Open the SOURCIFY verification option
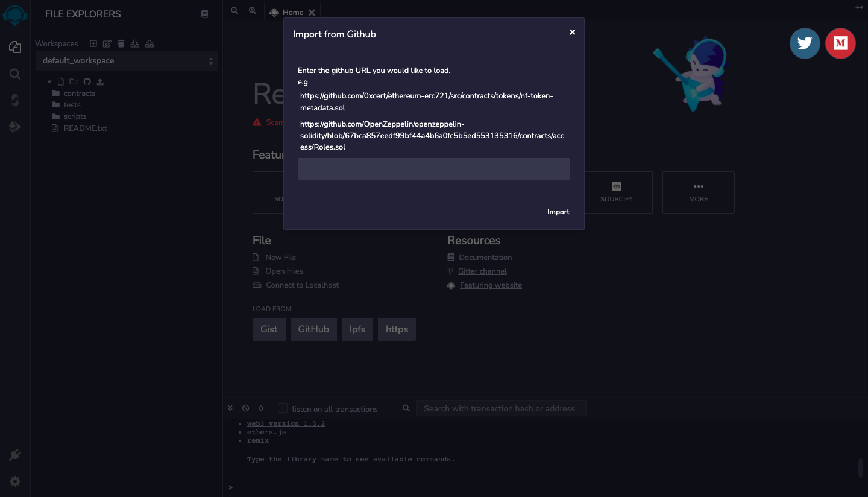Image resolution: width=868 pixels, height=497 pixels. click(616, 192)
